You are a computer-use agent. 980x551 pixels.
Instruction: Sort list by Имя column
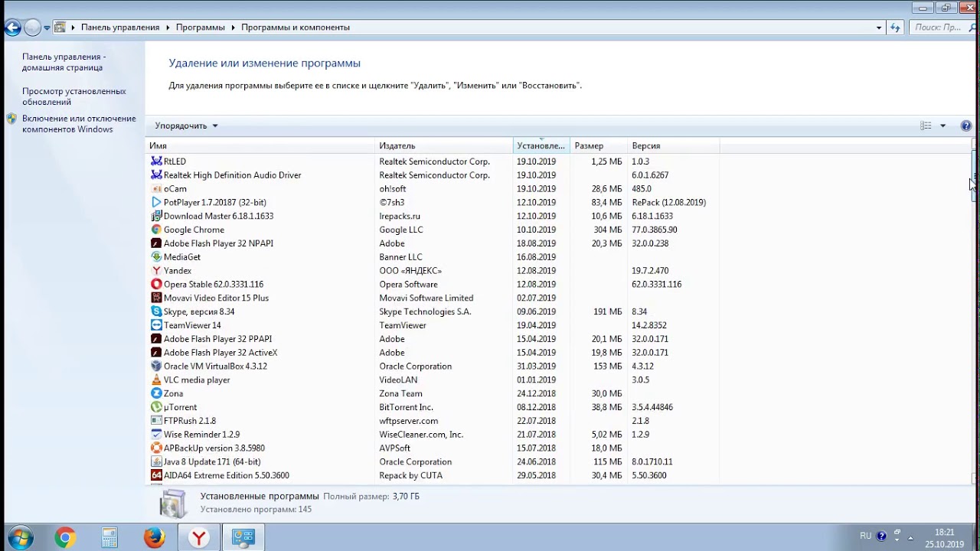[x=262, y=145]
